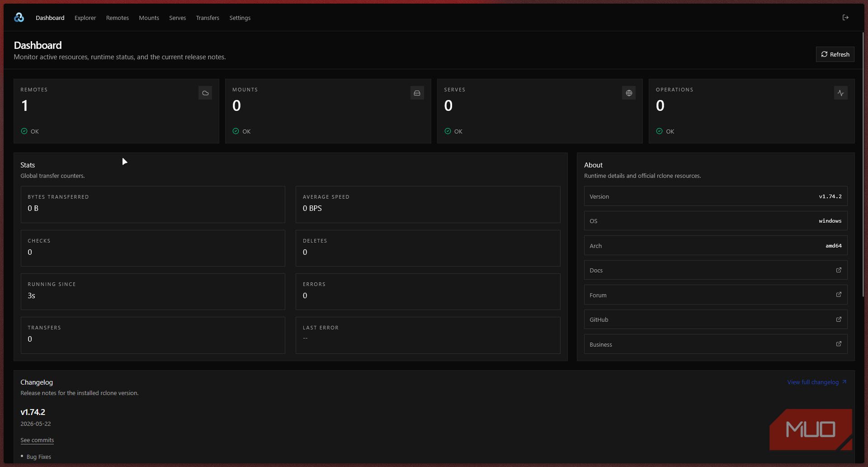Click the Bug Fixes bullet item
The width and height of the screenshot is (868, 467).
click(x=39, y=457)
